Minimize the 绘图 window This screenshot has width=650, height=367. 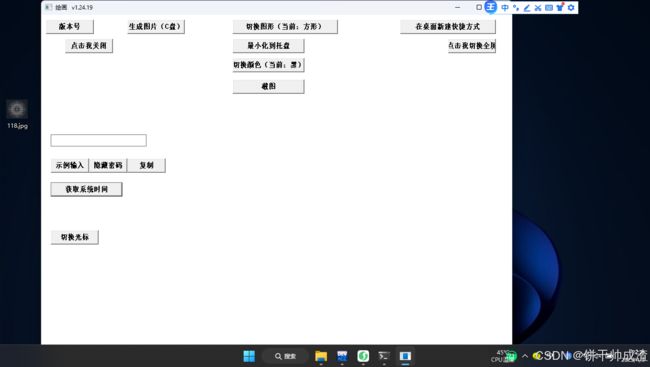(457, 7)
